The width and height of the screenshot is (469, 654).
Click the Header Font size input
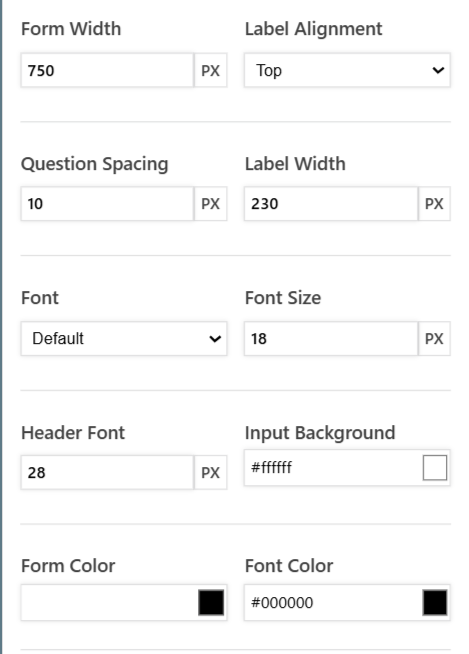pos(107,473)
